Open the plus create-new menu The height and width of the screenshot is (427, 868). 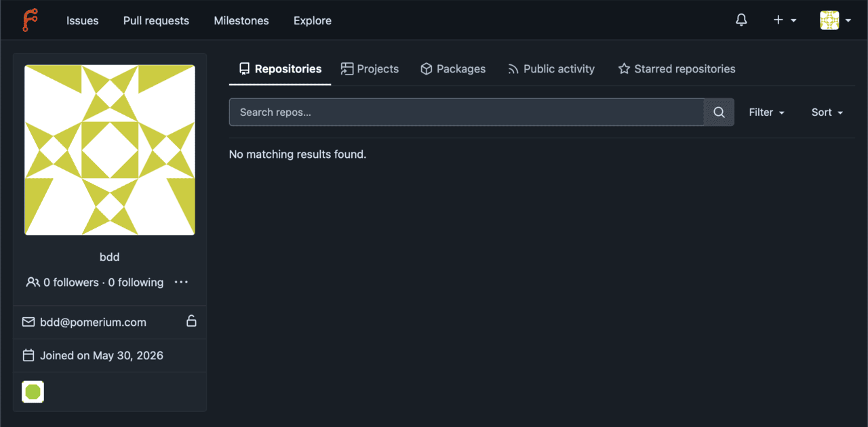coord(785,20)
